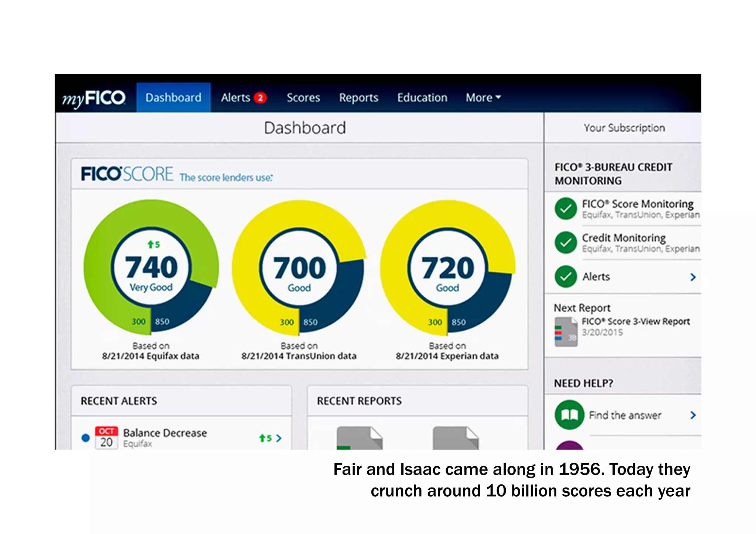Expand the Alerts row chevron in subscription panel

pos(693,277)
